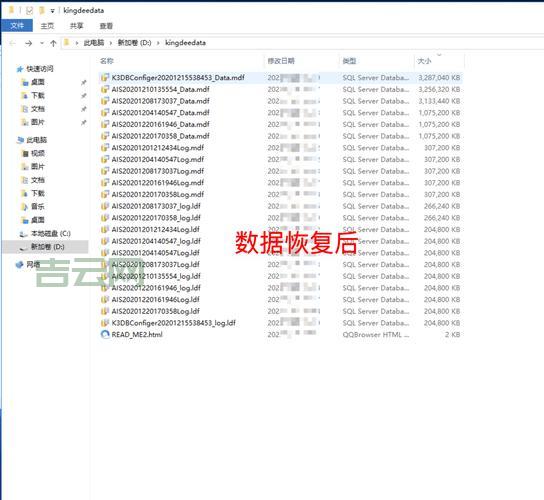
Task: Click the QQBrowser icon of READ_ME2.html
Action: 105,334
